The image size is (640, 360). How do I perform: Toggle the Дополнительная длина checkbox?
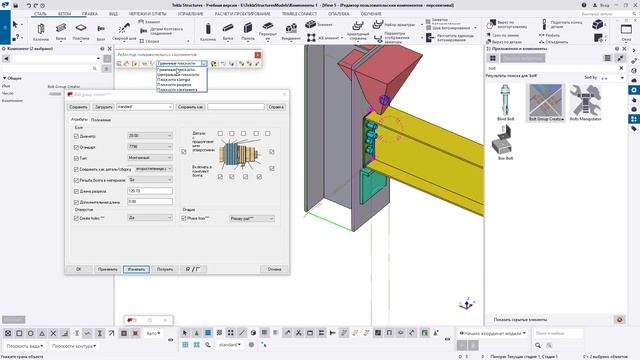click(76, 202)
